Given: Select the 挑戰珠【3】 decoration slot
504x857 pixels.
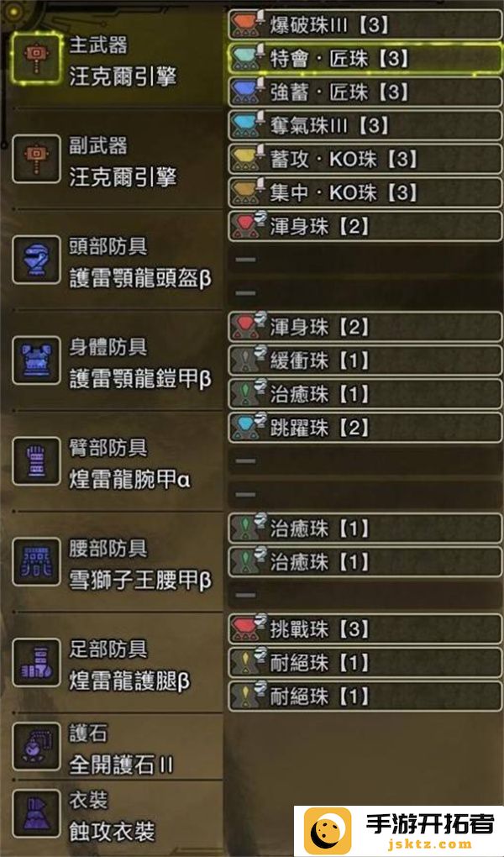Looking at the screenshot, I should click(365, 628).
